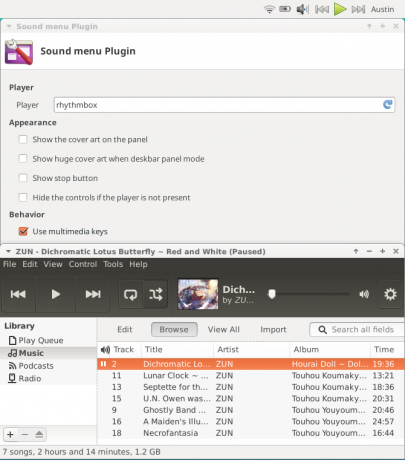Screen dimensions: 405x460
Task: Click the Hourai Doll album cell
Action: pos(330,364)
